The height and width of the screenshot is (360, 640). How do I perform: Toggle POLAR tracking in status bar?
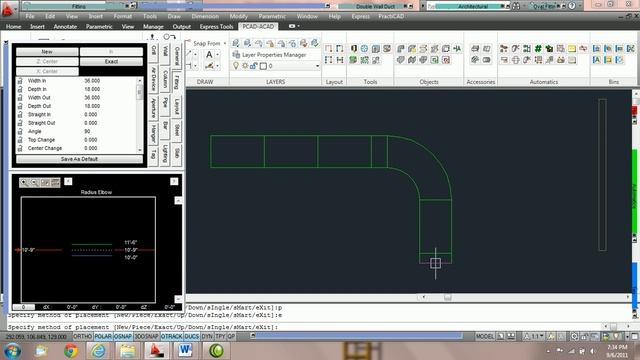[x=103, y=336]
